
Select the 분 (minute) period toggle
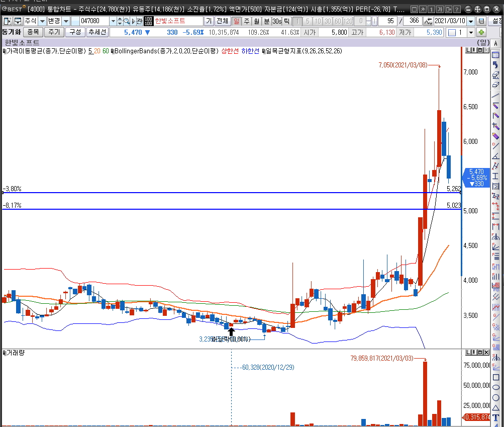[x=266, y=21]
